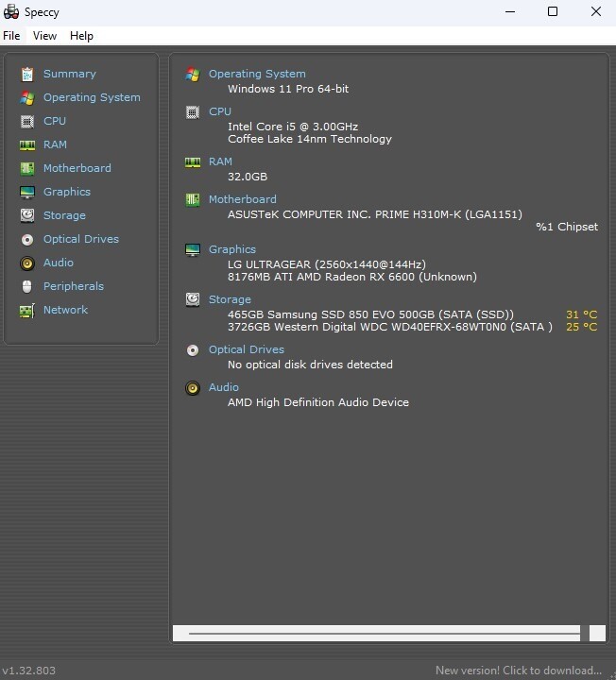616x680 pixels.
Task: Click the Graphics monitor icon in summary panel
Action: click(x=193, y=249)
